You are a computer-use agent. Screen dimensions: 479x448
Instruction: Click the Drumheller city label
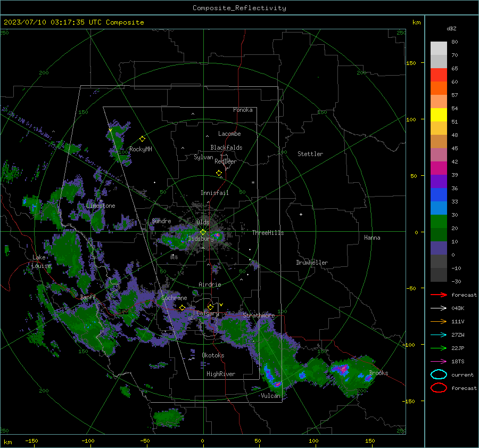312,263
